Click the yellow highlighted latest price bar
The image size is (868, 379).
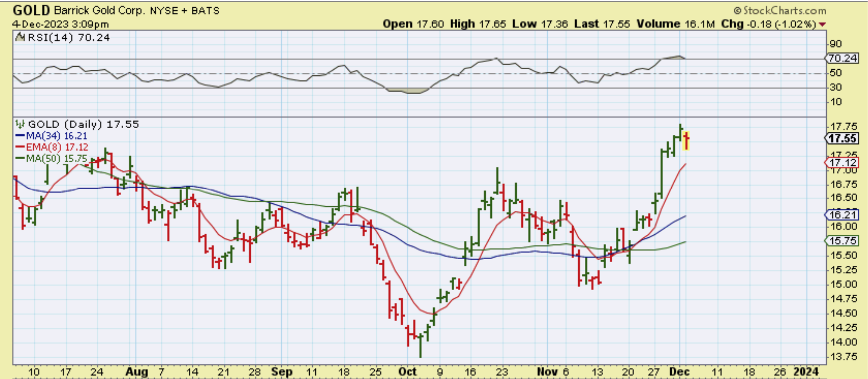click(x=687, y=141)
